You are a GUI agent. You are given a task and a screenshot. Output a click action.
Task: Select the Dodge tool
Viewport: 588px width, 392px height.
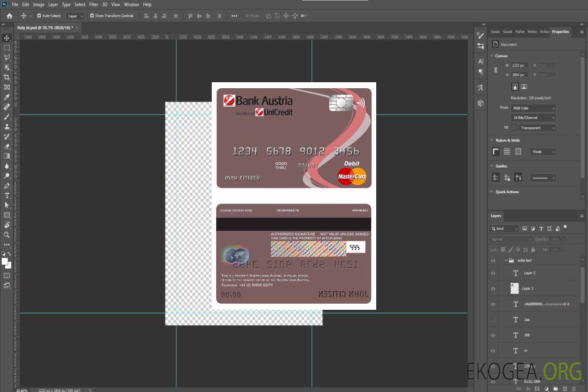click(x=7, y=175)
